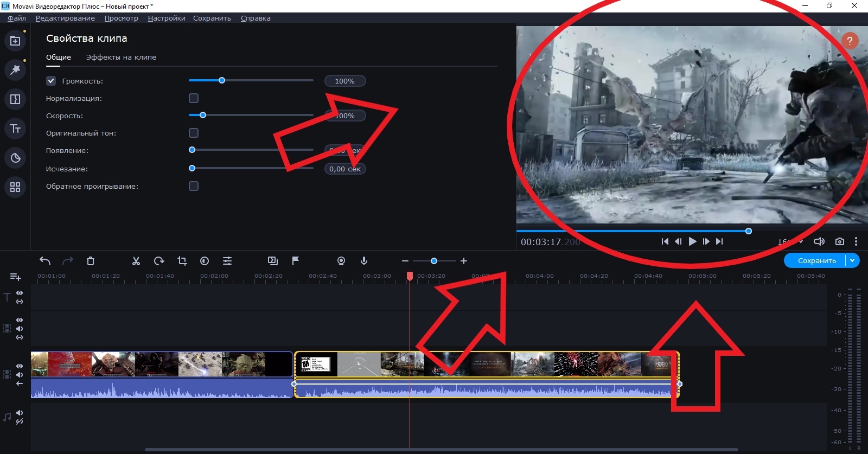
Task: Open Clip properties sliders icon
Action: click(227, 261)
